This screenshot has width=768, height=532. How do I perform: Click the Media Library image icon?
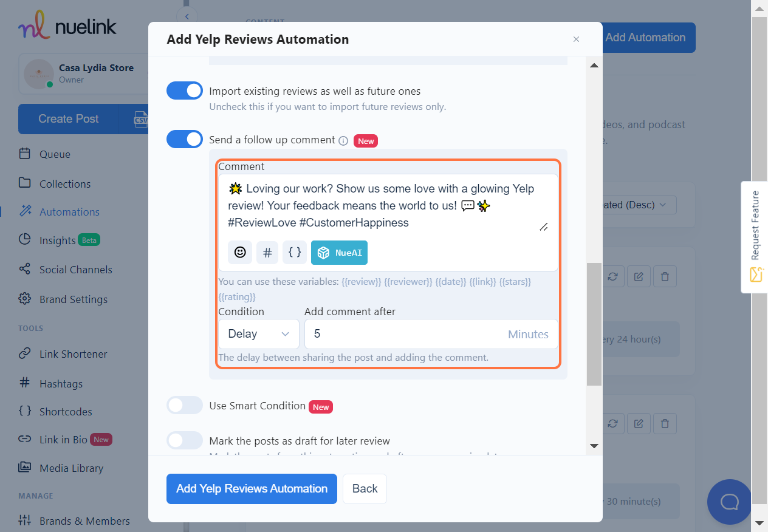pos(25,468)
